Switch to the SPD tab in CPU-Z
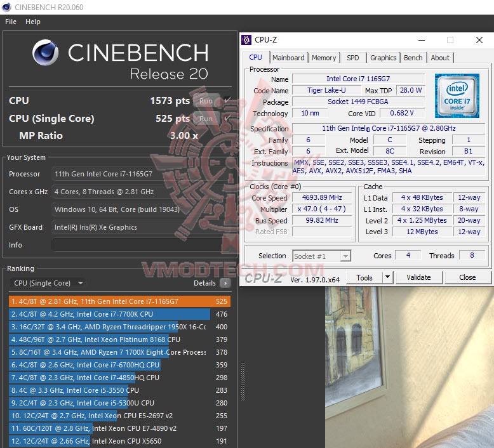Image resolution: width=494 pixels, height=448 pixels. coord(353,58)
